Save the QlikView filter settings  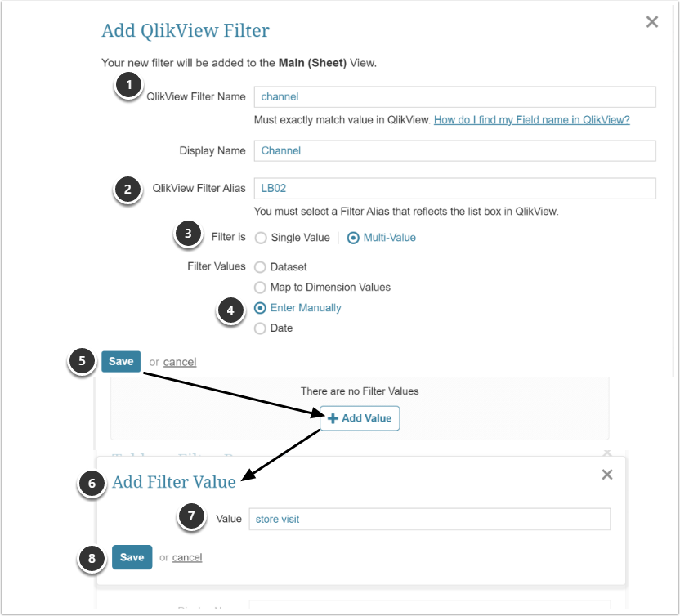coord(121,362)
